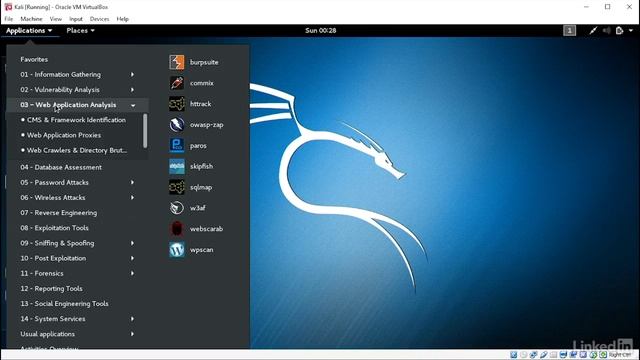Click the clock showing Sun 00:28
The width and height of the screenshot is (640, 360).
(320, 31)
